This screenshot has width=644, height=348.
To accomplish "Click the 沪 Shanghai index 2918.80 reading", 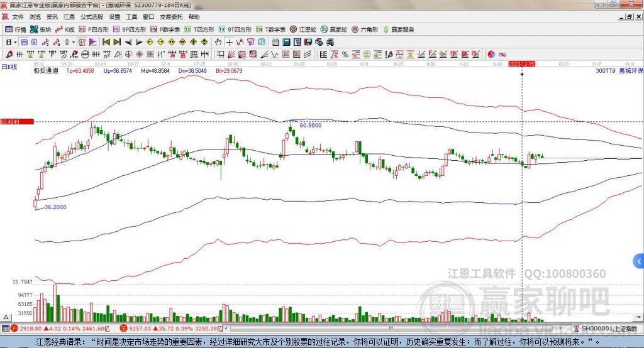I will coord(30,329).
